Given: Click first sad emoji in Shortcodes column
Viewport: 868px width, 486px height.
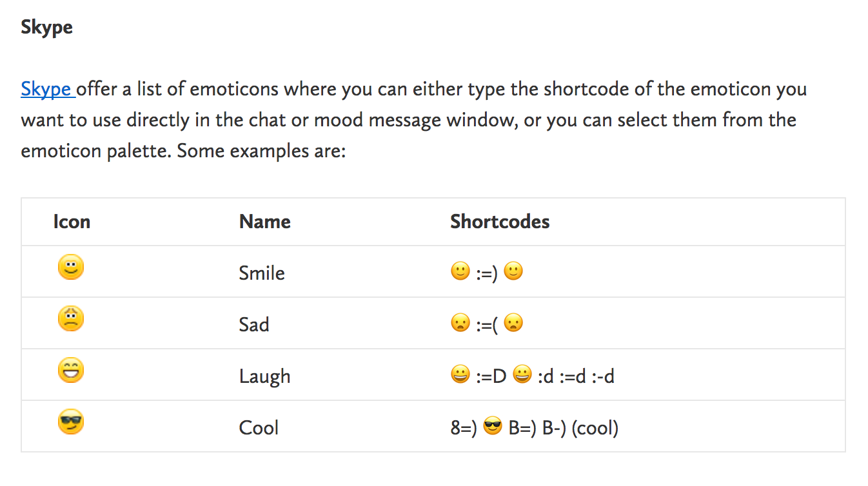Looking at the screenshot, I should click(x=460, y=323).
